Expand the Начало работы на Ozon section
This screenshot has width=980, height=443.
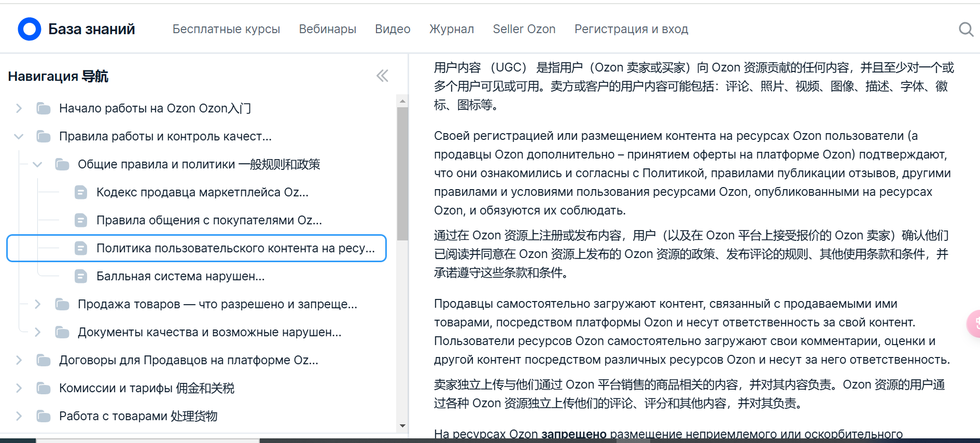pos(19,108)
